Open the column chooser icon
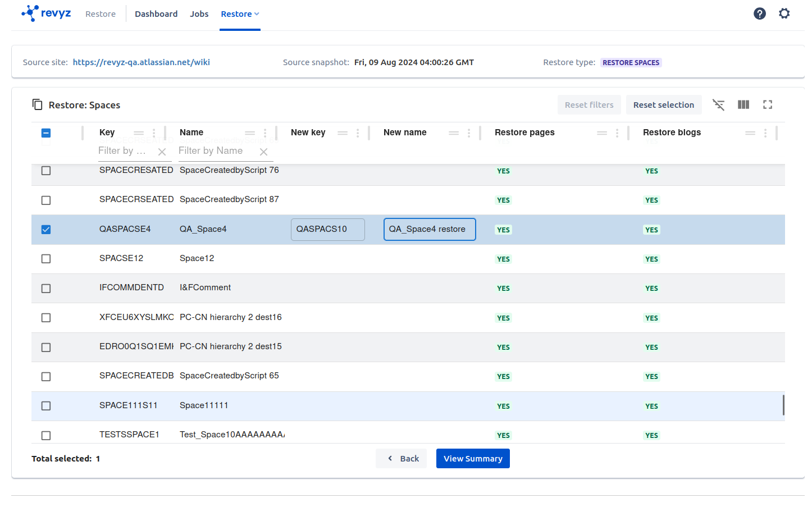This screenshot has width=812, height=507. (x=743, y=105)
